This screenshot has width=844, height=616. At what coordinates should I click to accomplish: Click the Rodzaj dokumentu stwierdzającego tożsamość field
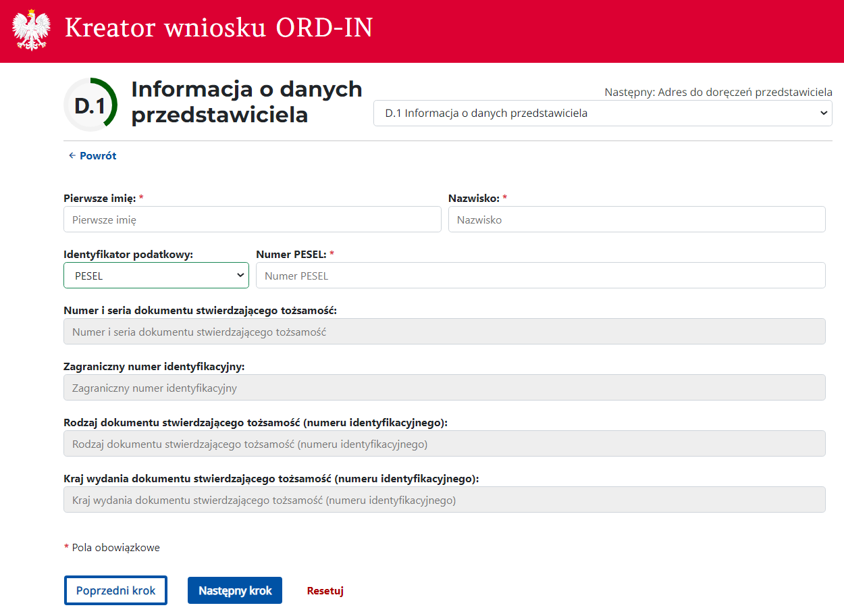point(444,444)
